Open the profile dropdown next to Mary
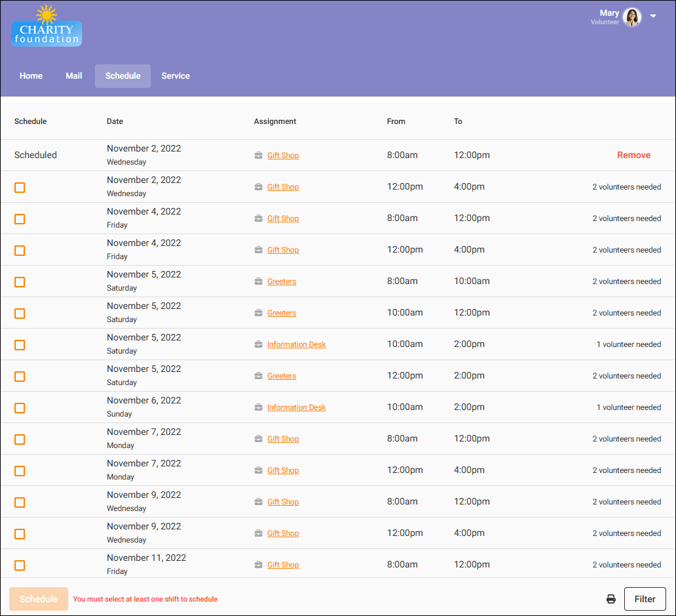The image size is (676, 616). [653, 16]
